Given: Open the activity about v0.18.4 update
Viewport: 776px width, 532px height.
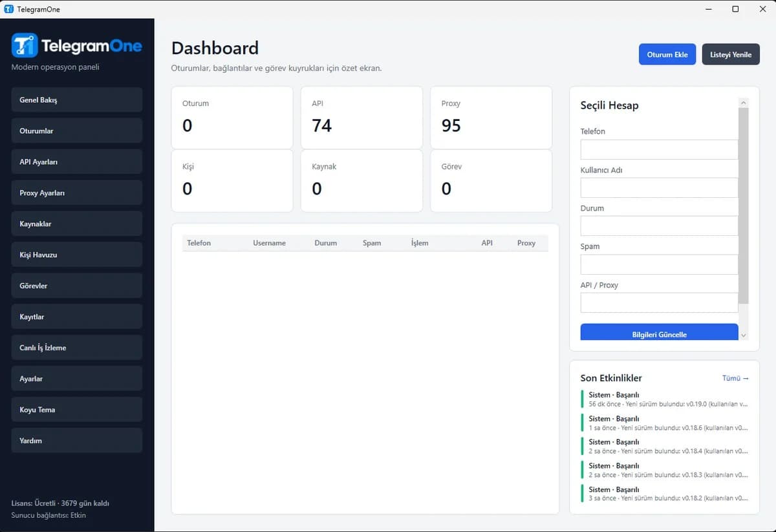Looking at the screenshot, I should pos(665,446).
